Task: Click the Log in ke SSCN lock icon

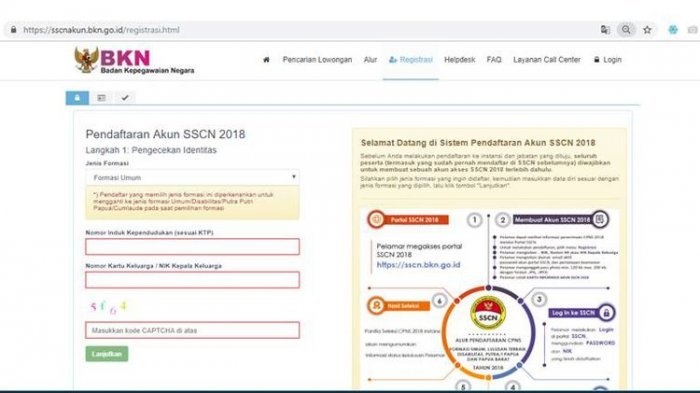Action: click(606, 313)
